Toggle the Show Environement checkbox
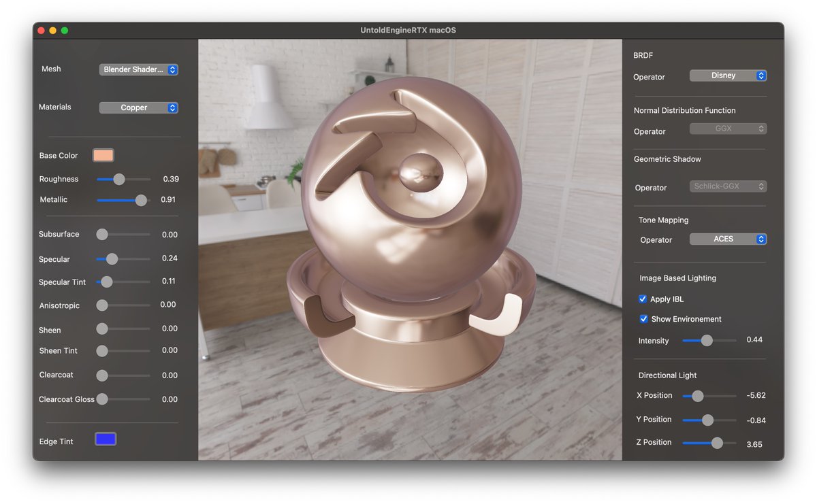Screen dimensions: 817x504 (644, 318)
